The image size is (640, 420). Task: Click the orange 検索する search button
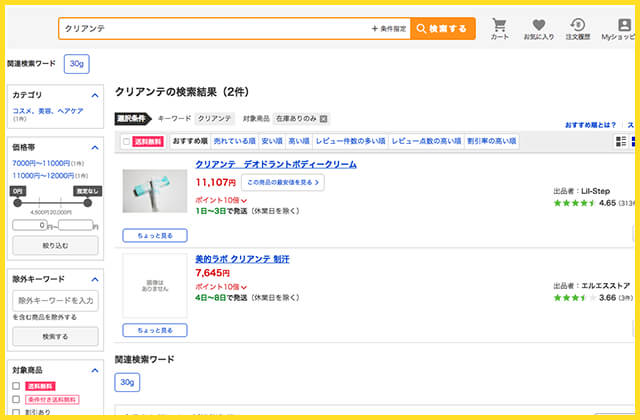[443, 29]
